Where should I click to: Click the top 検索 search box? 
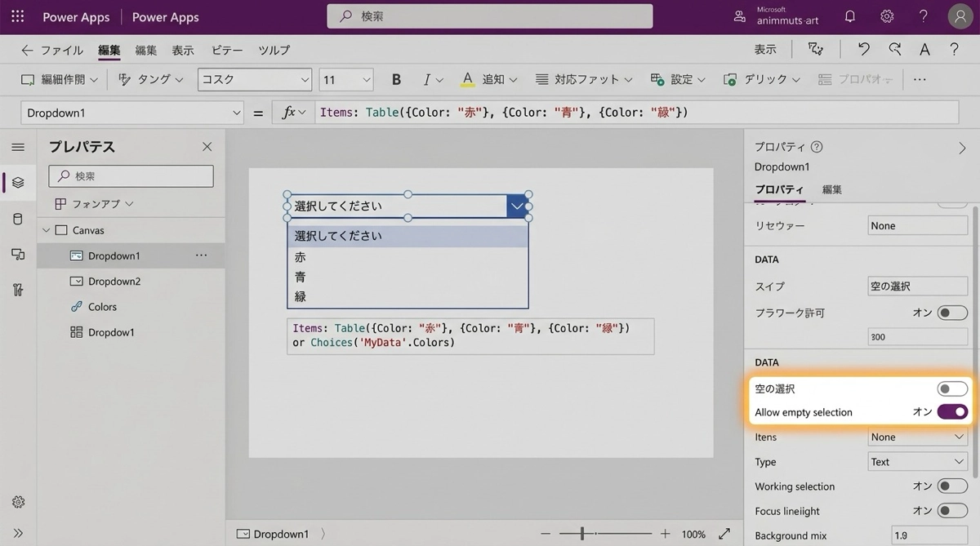489,16
